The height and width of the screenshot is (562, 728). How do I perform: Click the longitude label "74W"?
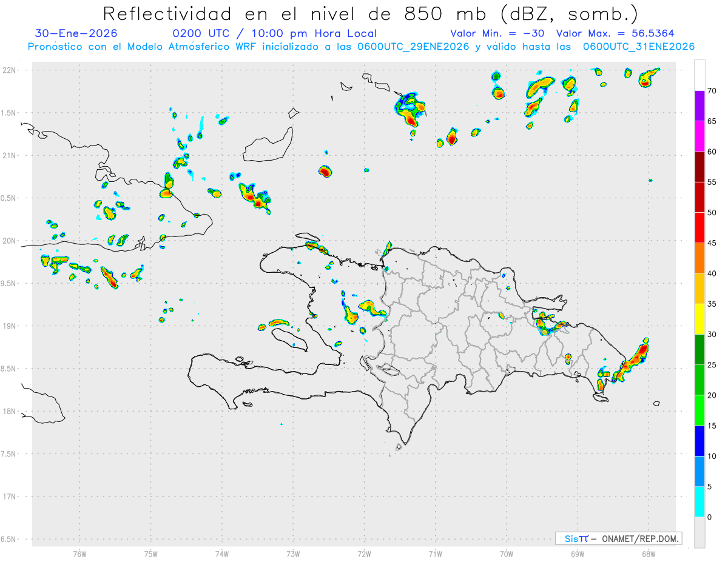222,554
